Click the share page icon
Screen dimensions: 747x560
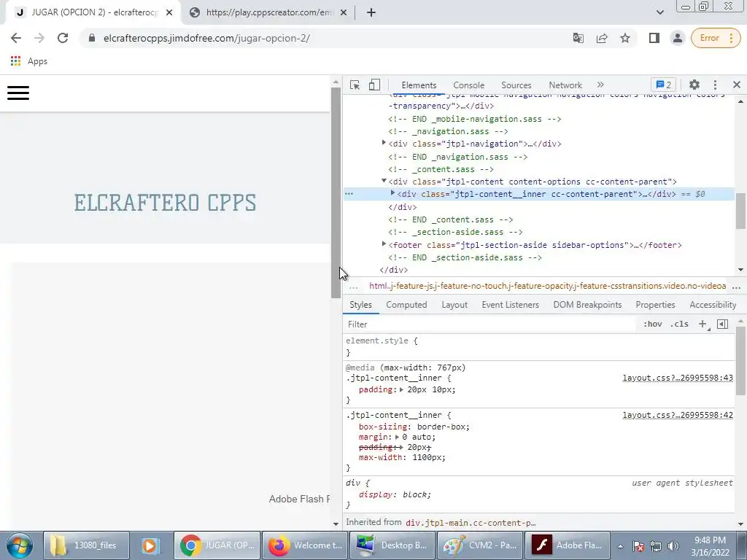tap(602, 38)
